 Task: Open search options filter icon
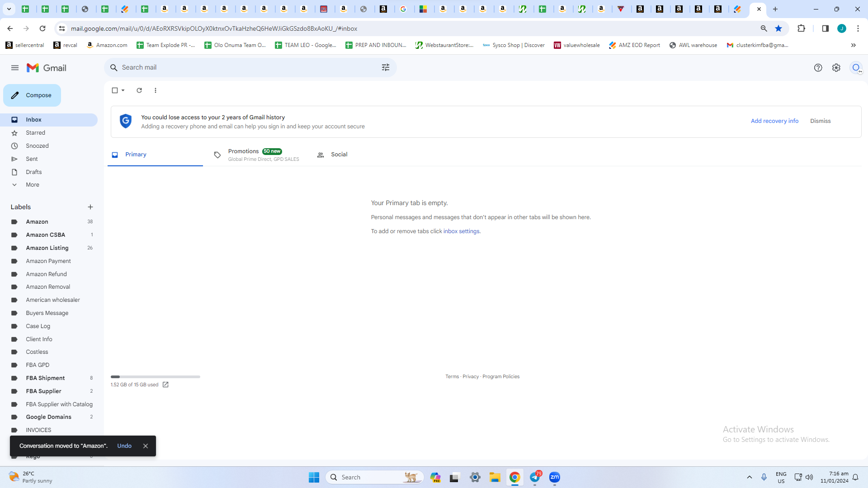[x=386, y=67]
